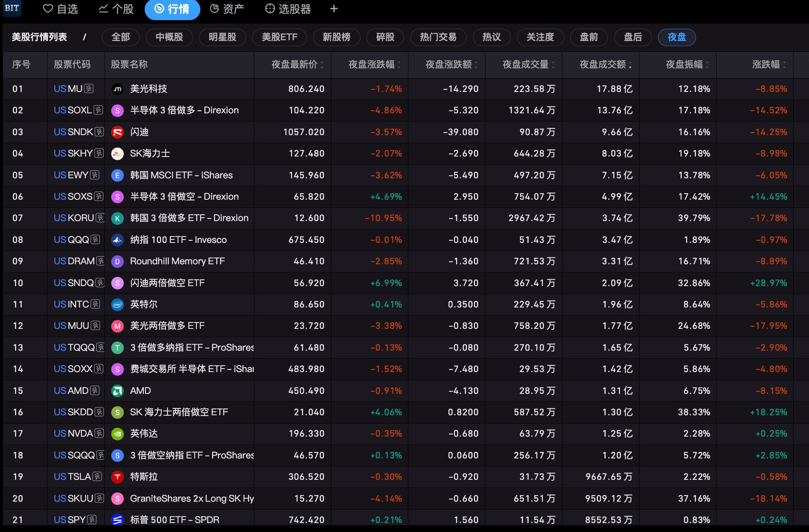Sort by 夜盘成交额 column arrows

tap(630, 65)
